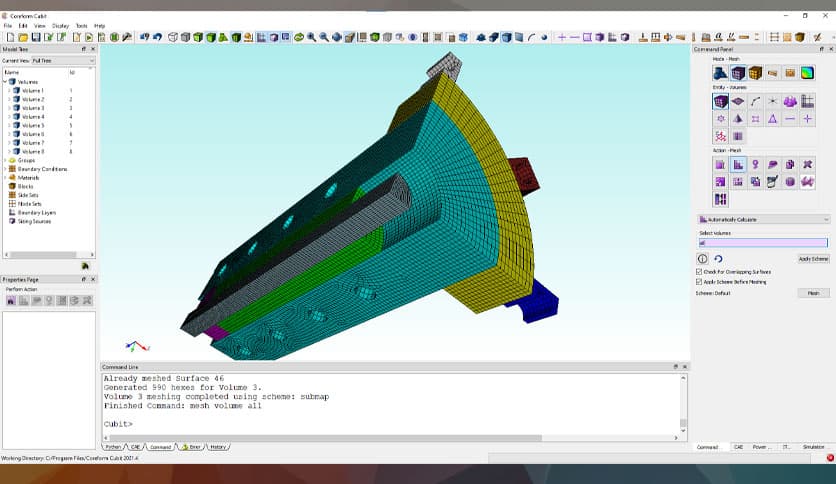The image size is (836, 484).
Task: Toggle Apply Scheme Before Meshing checkbox
Action: (699, 281)
